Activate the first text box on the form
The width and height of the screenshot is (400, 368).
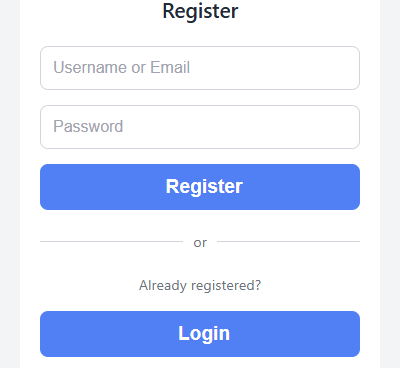point(200,68)
